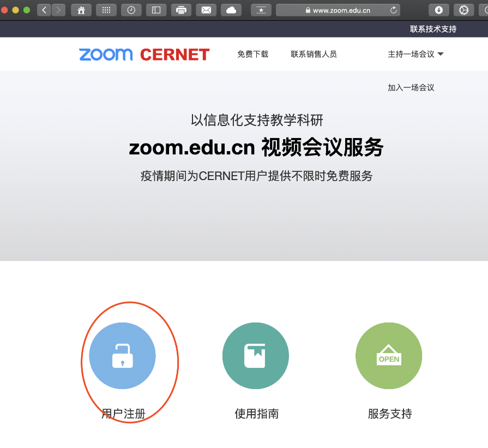Click the tagline 以信息化支持教学科研
This screenshot has width=488, height=448.
coord(257,120)
